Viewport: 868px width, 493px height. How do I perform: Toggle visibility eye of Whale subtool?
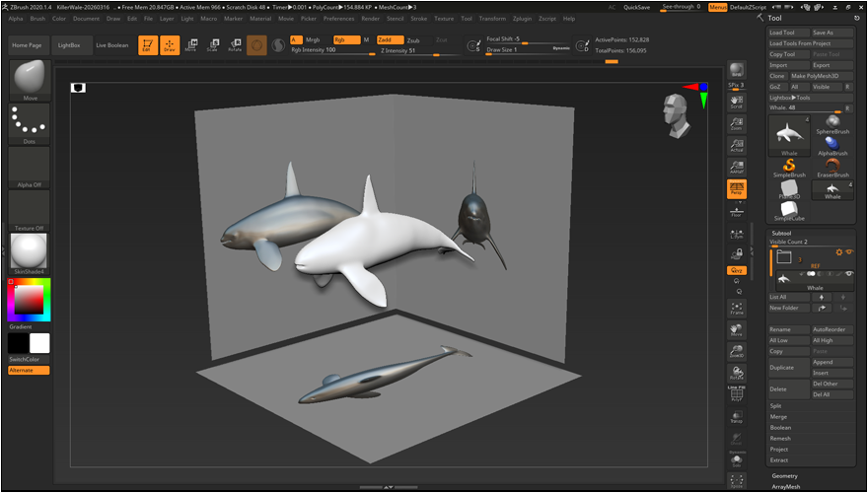click(848, 273)
